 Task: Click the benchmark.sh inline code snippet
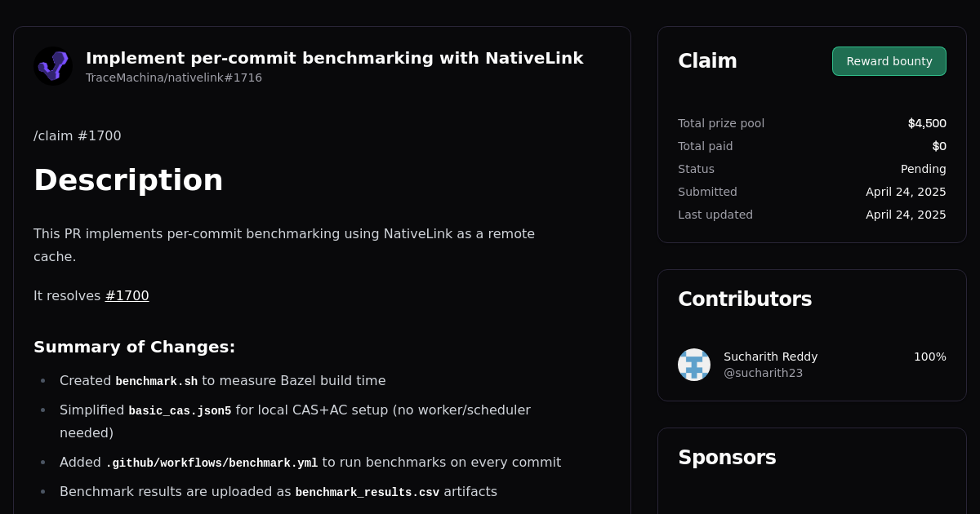click(156, 381)
